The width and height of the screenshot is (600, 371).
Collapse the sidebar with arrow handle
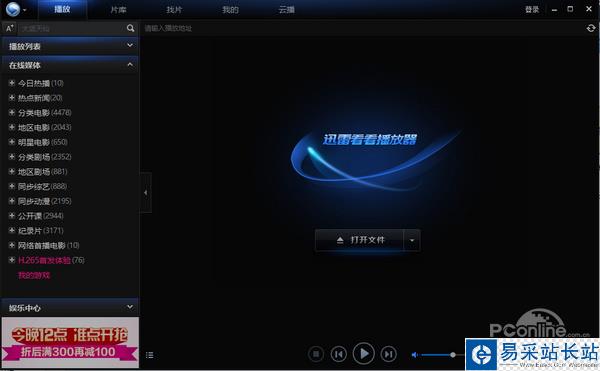pos(146,192)
